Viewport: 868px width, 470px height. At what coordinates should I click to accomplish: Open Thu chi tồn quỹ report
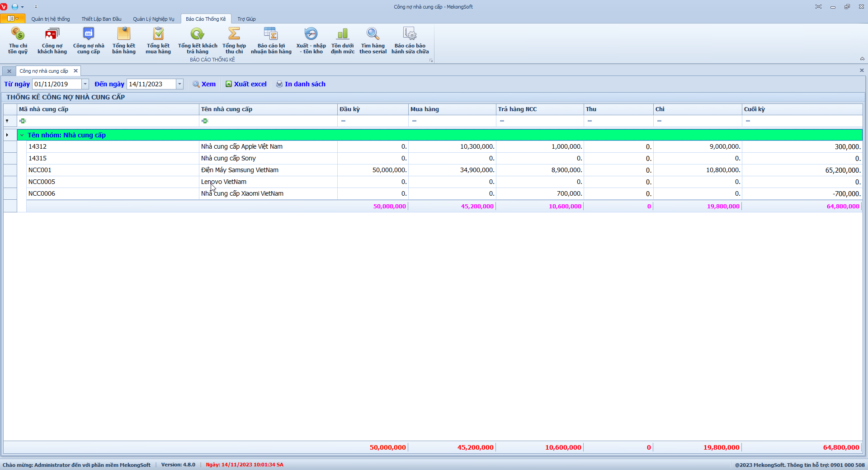click(x=18, y=41)
